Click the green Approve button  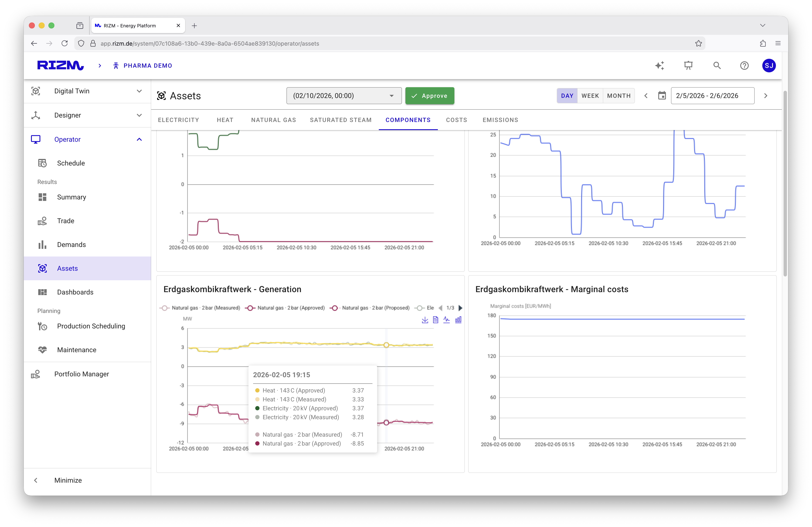(x=430, y=96)
